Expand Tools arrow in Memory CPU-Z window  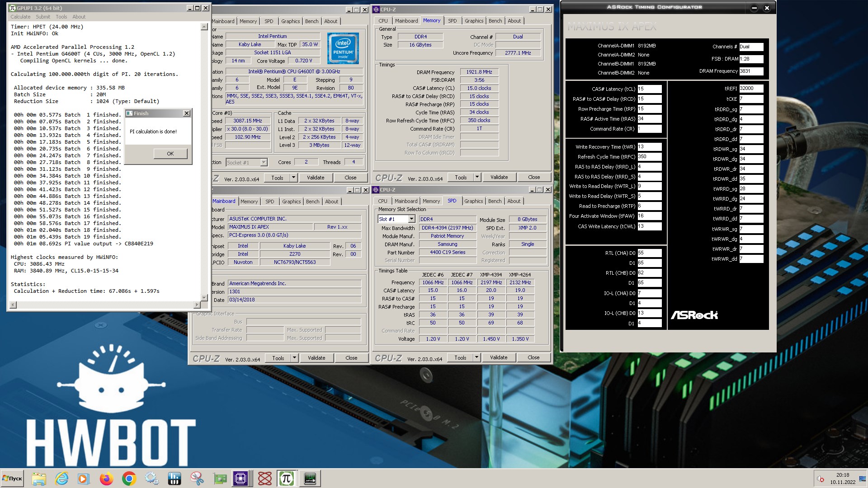tap(477, 177)
